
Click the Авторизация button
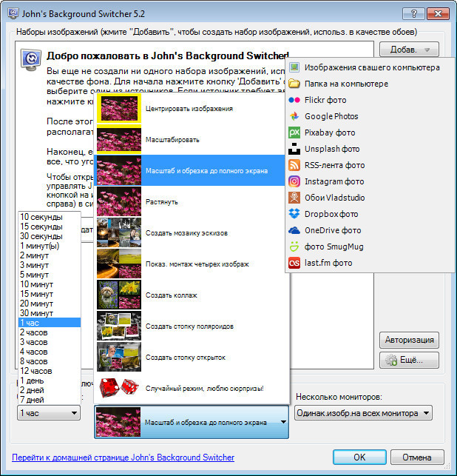pos(409,340)
